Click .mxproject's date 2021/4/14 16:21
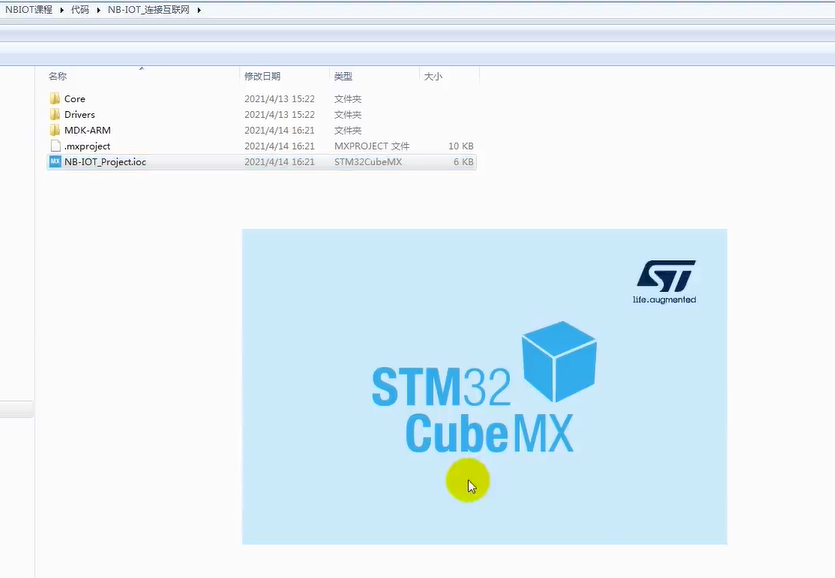Viewport: 835px width, 578px height. point(280,146)
